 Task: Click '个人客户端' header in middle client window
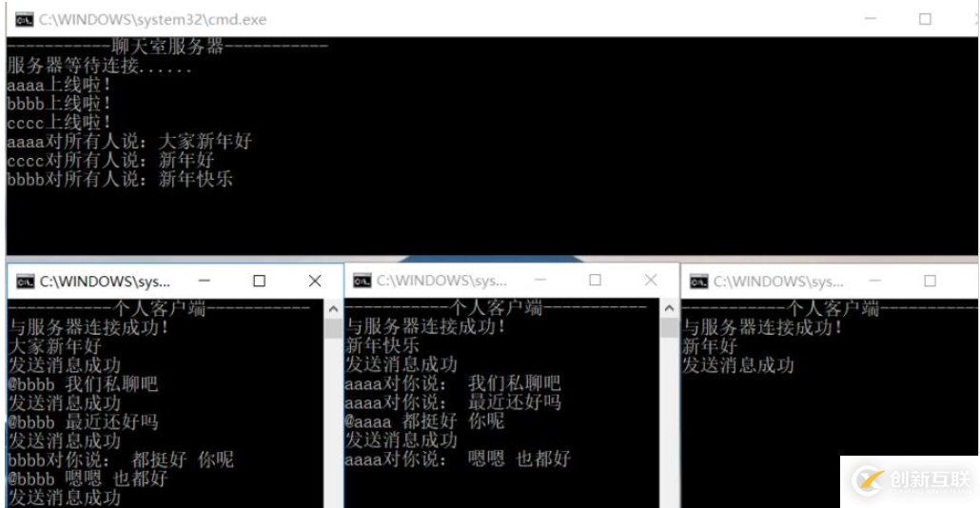497,307
